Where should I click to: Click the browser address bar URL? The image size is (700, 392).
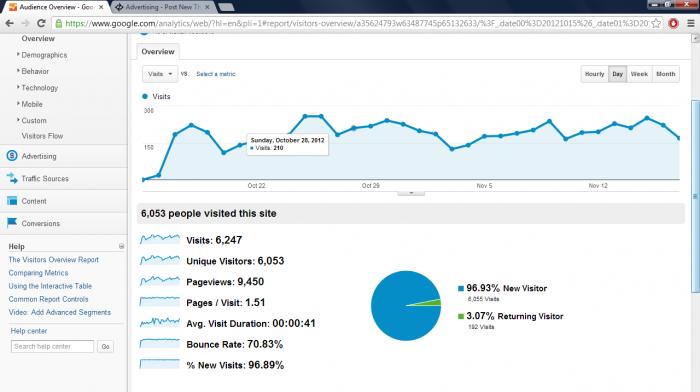[356, 23]
